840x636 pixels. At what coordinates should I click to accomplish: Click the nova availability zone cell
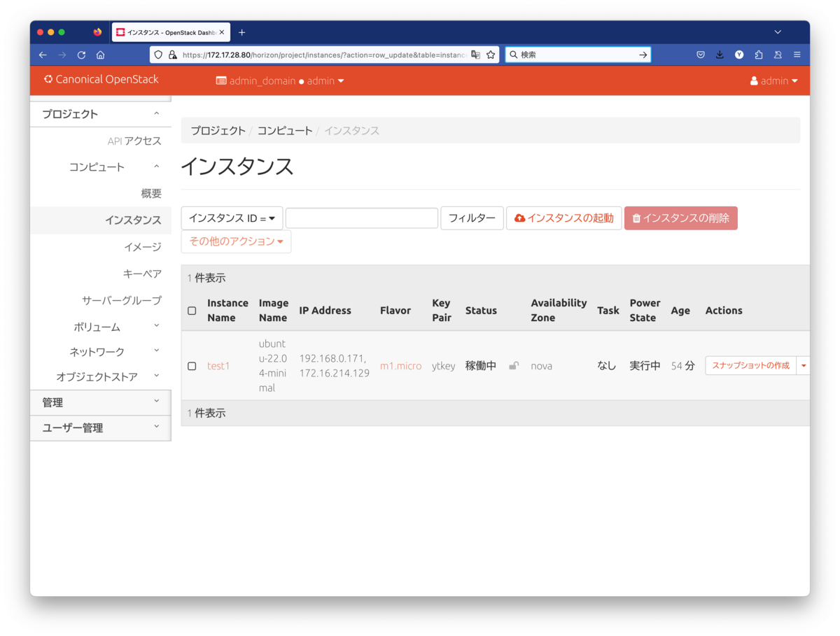pos(542,366)
